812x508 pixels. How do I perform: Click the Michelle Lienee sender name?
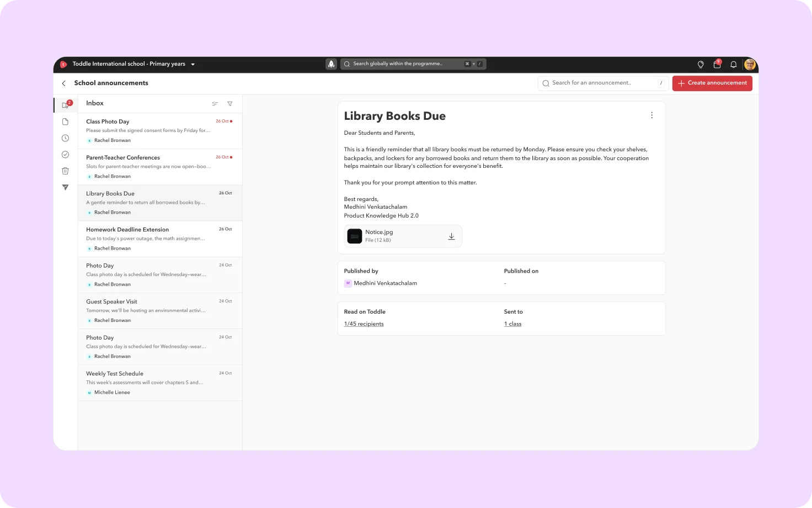click(112, 393)
